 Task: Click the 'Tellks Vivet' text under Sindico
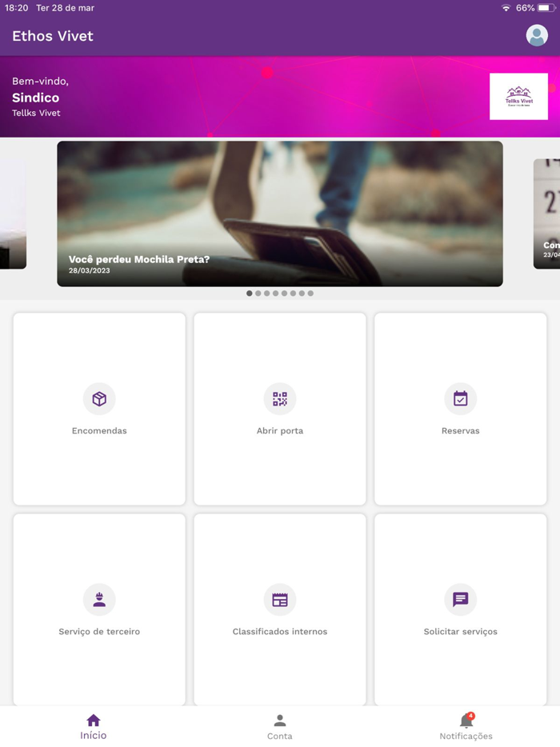click(36, 113)
